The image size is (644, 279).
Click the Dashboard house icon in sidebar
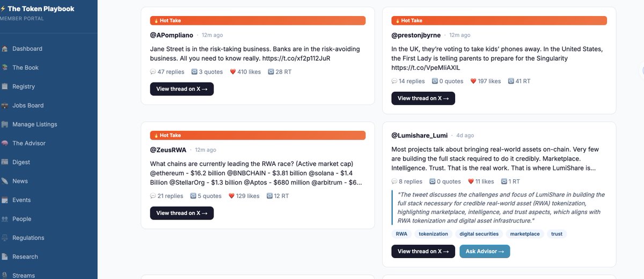[x=5, y=49]
